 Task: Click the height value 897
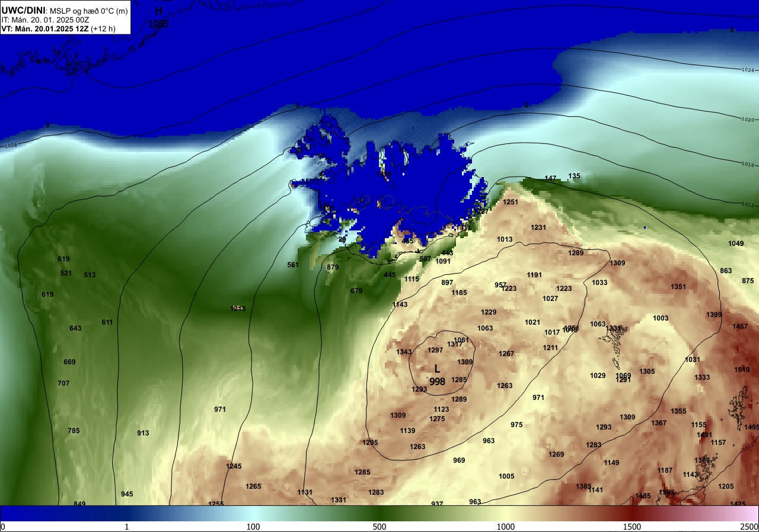coord(447,283)
